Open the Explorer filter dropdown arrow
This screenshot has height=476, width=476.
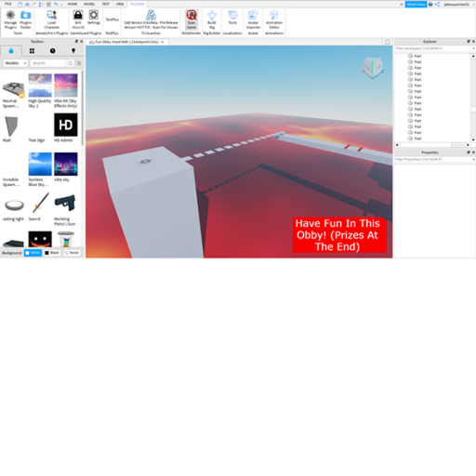pyautogui.click(x=473, y=48)
